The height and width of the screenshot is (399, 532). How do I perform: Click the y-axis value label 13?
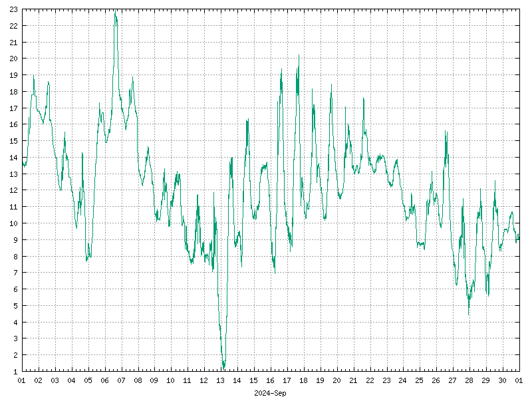coord(13,174)
